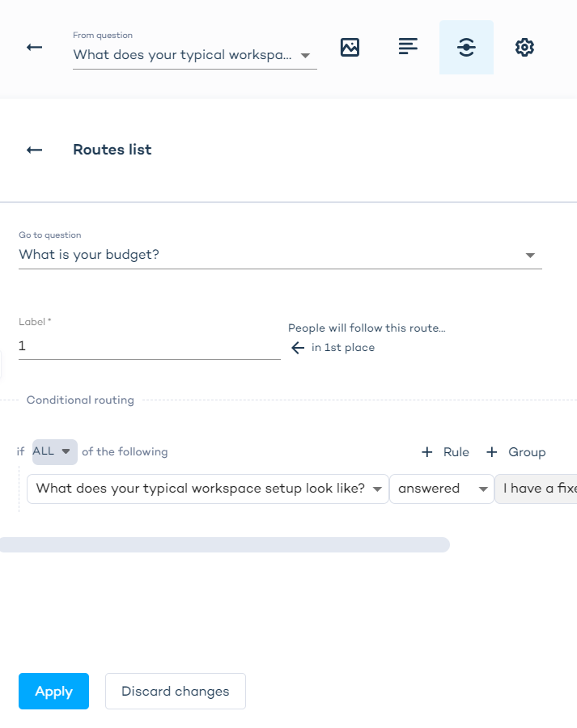The image size is (577, 728).
Task: Click the 'Routes list' heading
Action: (x=112, y=150)
